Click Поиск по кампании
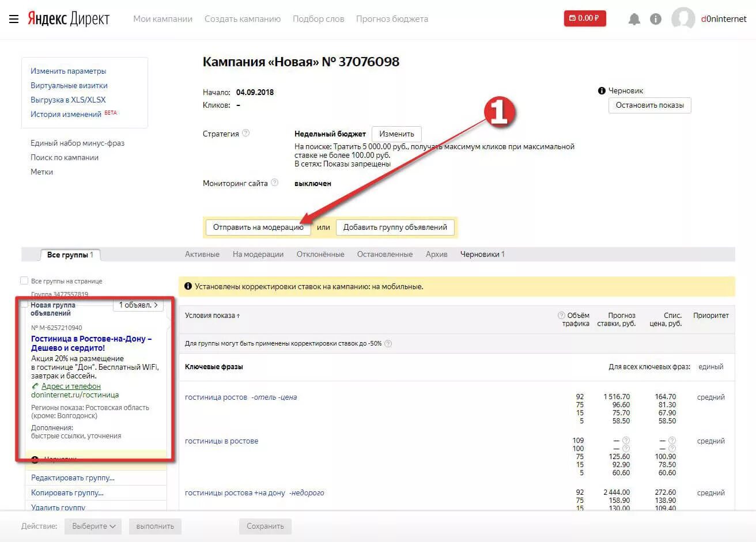The image size is (756, 542). tap(65, 157)
